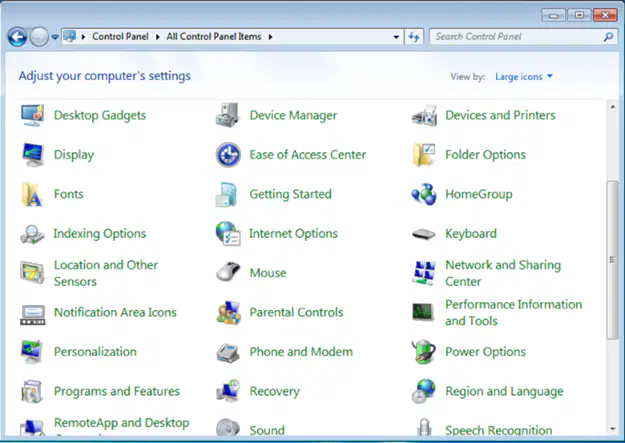
Task: Open the Personalization icon
Action: (32, 352)
